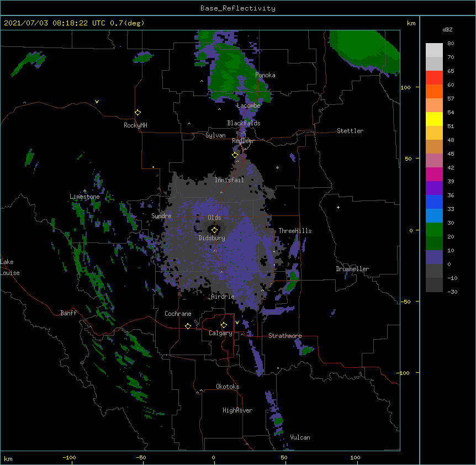This screenshot has width=476, height=465.
Task: Click the HighRiver town label
Action: click(237, 410)
